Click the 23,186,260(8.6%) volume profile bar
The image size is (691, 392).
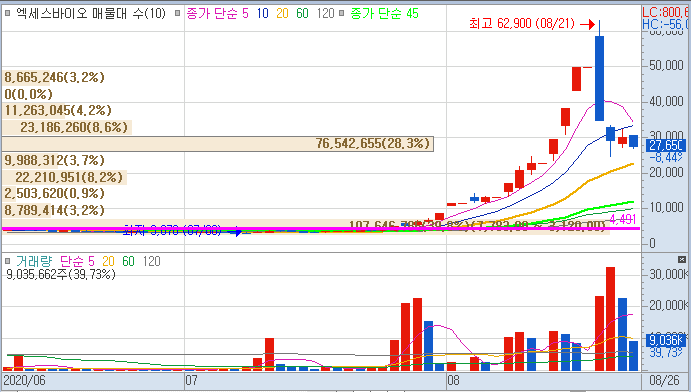67,127
